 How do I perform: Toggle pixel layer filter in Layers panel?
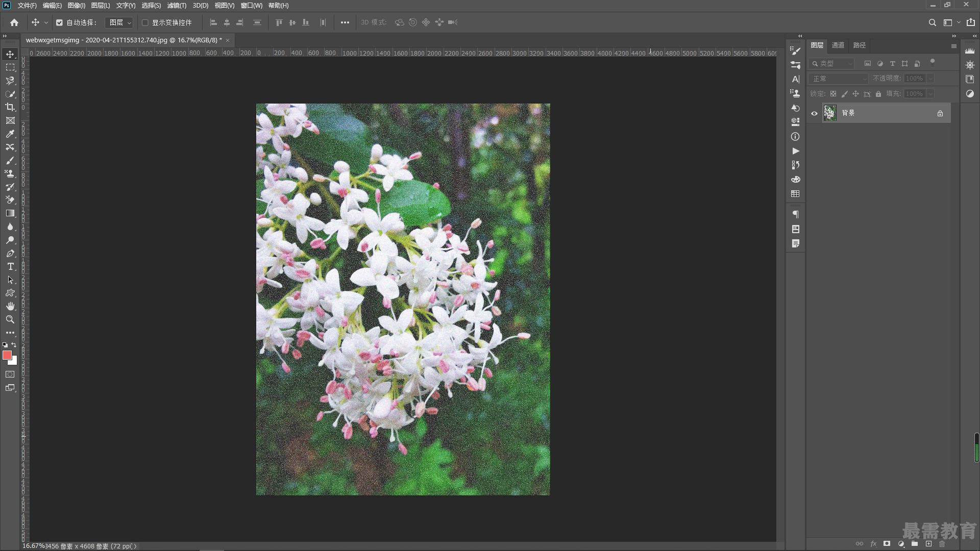click(867, 64)
